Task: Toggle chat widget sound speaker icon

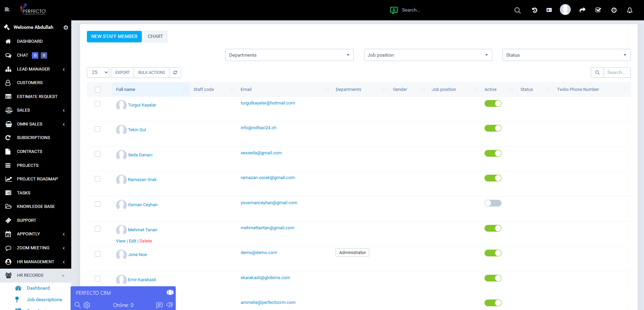Action: 170,305
